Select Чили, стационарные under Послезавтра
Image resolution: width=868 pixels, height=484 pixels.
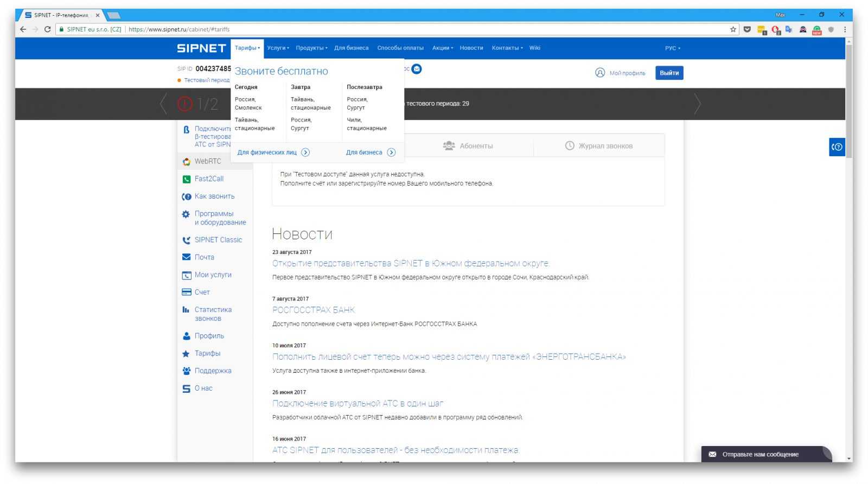click(x=367, y=124)
